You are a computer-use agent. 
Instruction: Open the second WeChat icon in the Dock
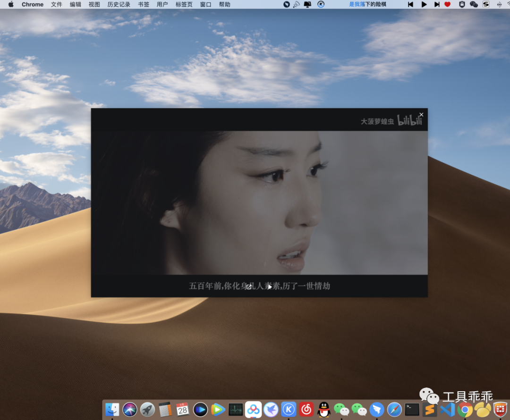tap(359, 409)
